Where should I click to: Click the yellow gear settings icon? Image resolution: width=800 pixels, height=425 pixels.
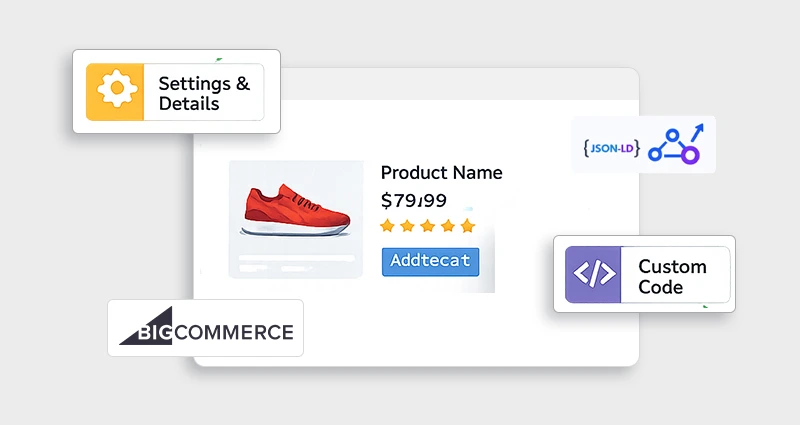[115, 92]
